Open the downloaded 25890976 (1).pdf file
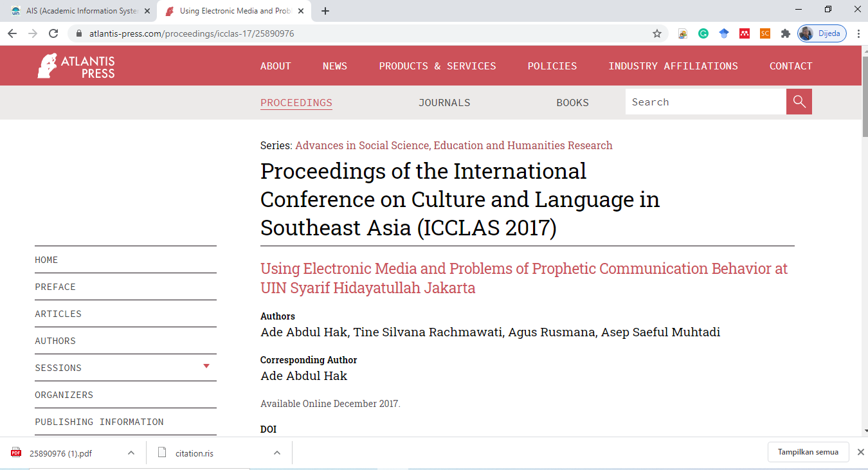The height and width of the screenshot is (470, 868). (60, 453)
